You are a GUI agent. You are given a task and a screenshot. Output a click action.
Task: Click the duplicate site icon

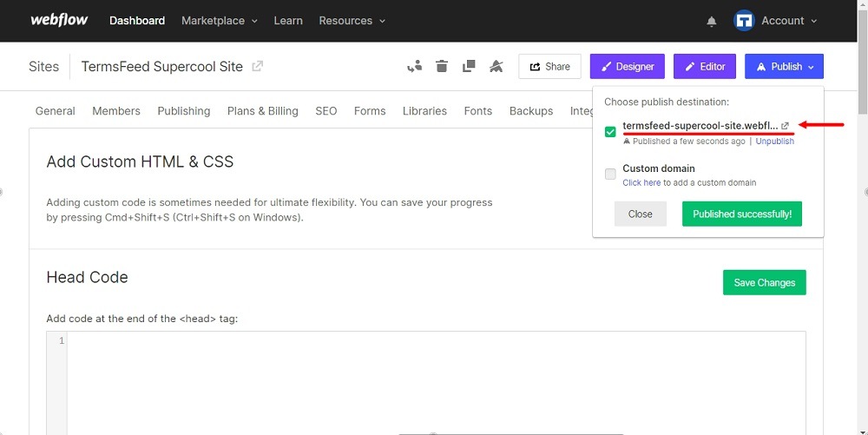coord(469,66)
